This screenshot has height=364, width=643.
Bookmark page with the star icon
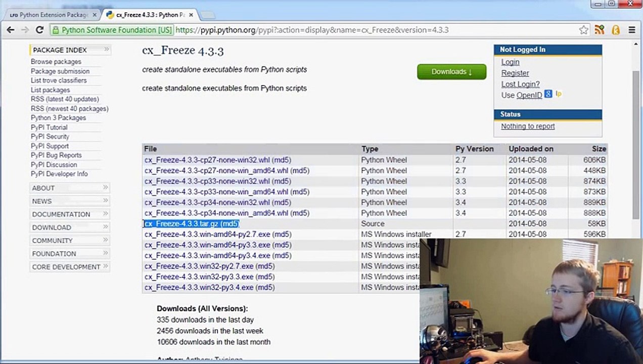[x=584, y=30]
